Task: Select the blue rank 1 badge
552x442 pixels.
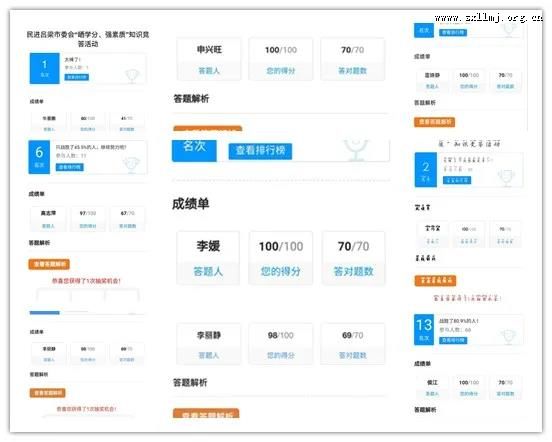Action: 45,68
